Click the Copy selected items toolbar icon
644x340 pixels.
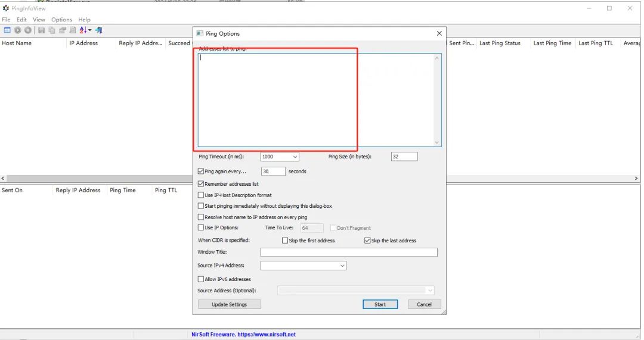point(52,30)
